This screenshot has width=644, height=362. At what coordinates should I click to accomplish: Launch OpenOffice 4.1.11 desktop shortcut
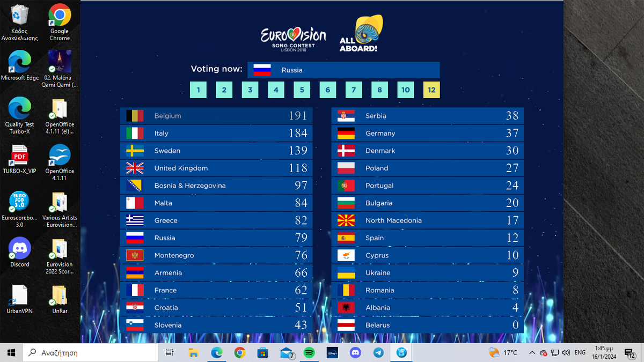60,162
